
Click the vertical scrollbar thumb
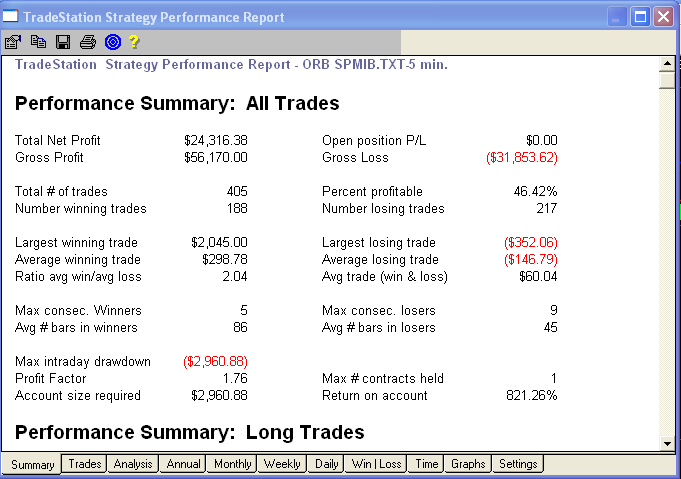(x=667, y=80)
